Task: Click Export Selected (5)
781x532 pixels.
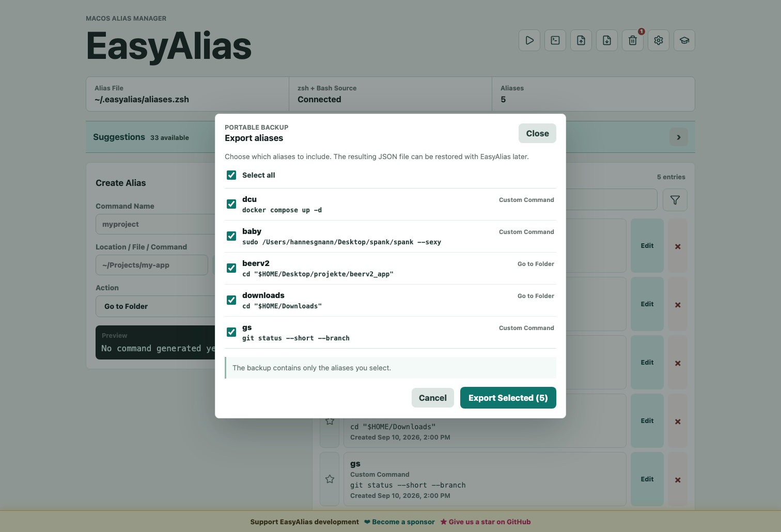Action: [x=508, y=398]
